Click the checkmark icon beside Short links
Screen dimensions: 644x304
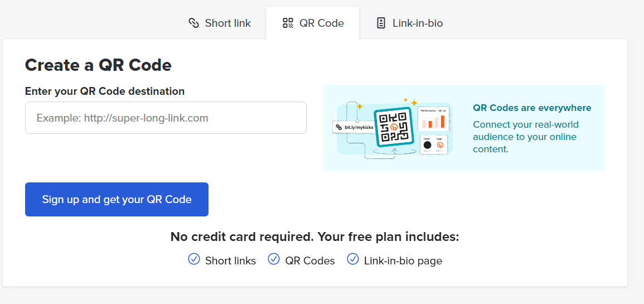194,259
